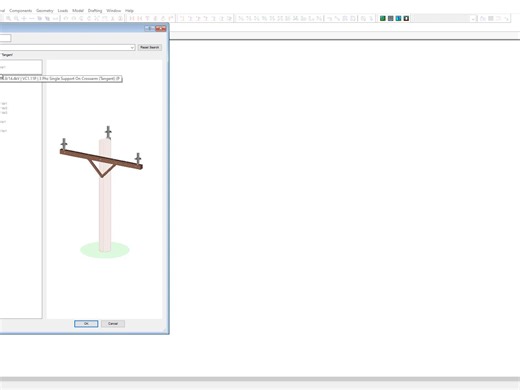
Task: Open the Geometry menu
Action: 45,11
